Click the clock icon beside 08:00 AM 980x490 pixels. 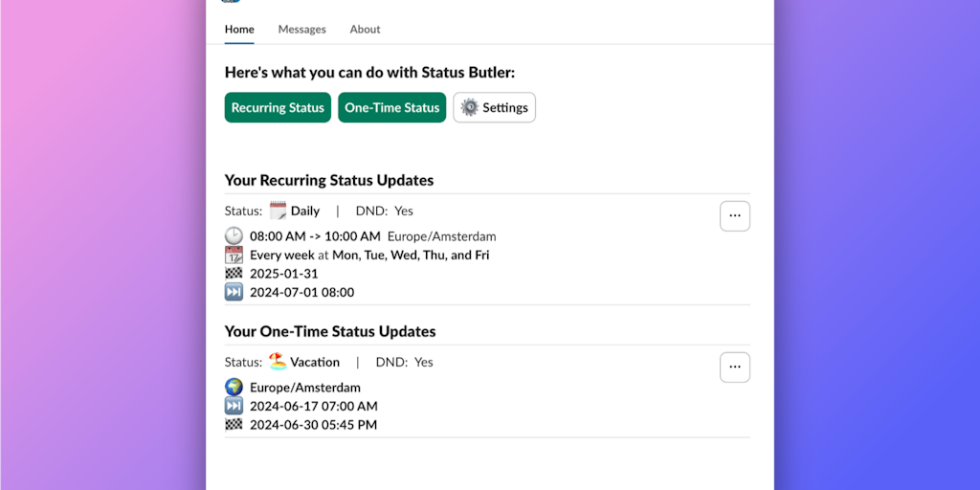pos(234,236)
